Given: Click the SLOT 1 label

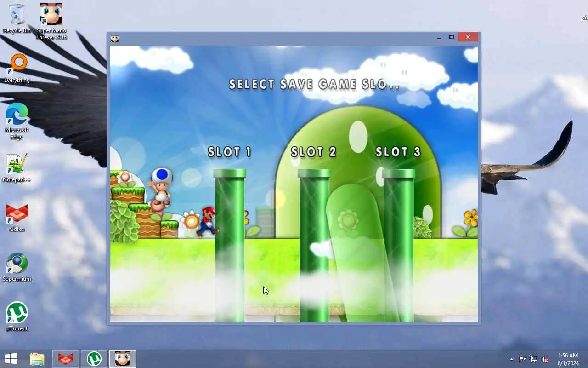Looking at the screenshot, I should point(230,152).
